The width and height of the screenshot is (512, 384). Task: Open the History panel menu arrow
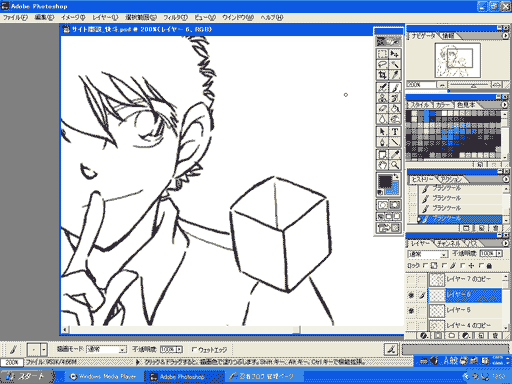click(x=506, y=179)
